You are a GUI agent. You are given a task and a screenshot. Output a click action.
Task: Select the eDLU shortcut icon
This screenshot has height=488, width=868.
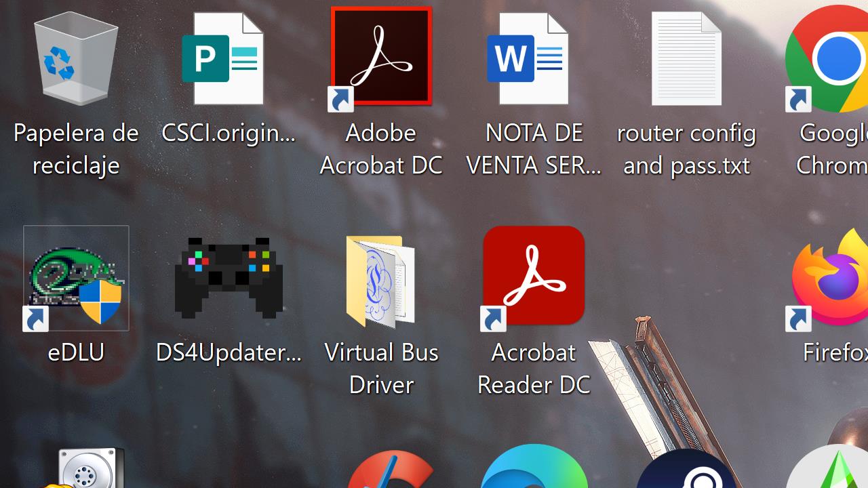[x=76, y=279]
